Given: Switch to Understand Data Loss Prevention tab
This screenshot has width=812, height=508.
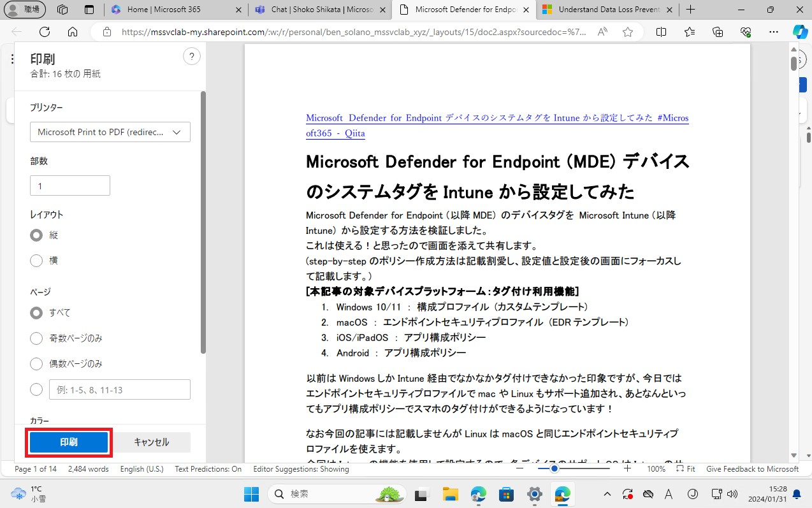Looking at the screenshot, I should point(607,10).
